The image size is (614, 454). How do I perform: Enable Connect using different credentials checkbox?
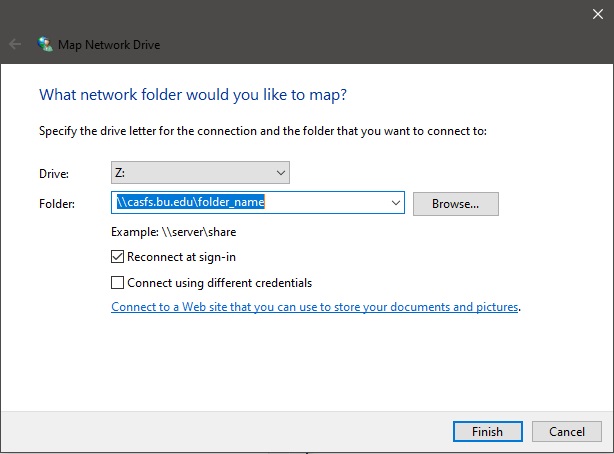tap(118, 282)
